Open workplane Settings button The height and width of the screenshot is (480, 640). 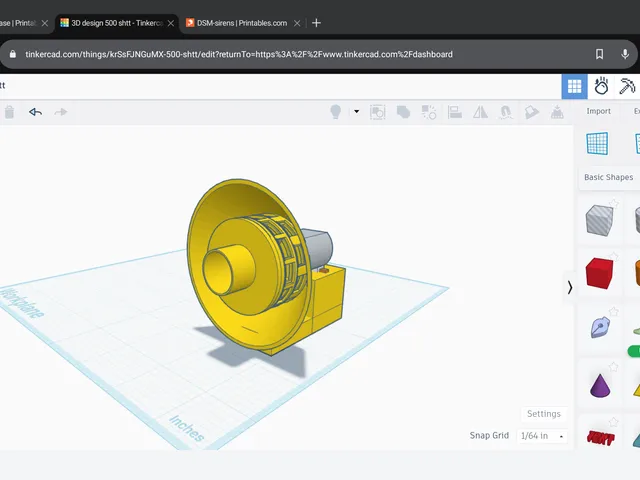[x=544, y=414]
